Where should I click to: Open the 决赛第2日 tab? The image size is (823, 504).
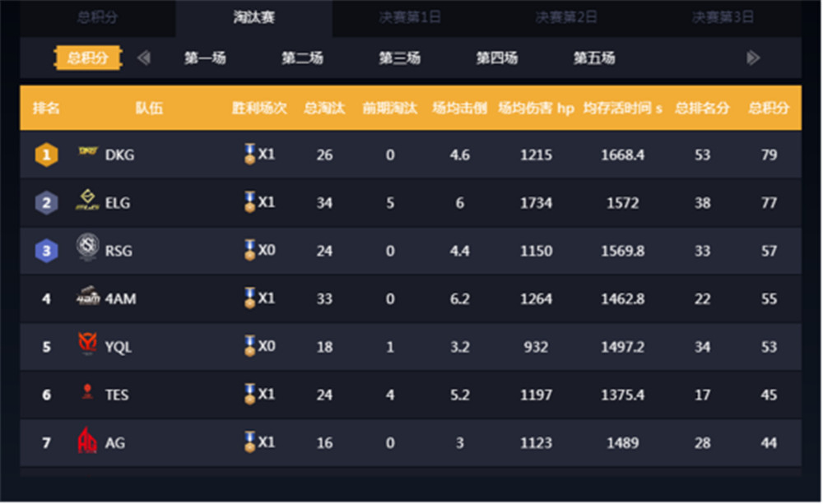pos(566,17)
